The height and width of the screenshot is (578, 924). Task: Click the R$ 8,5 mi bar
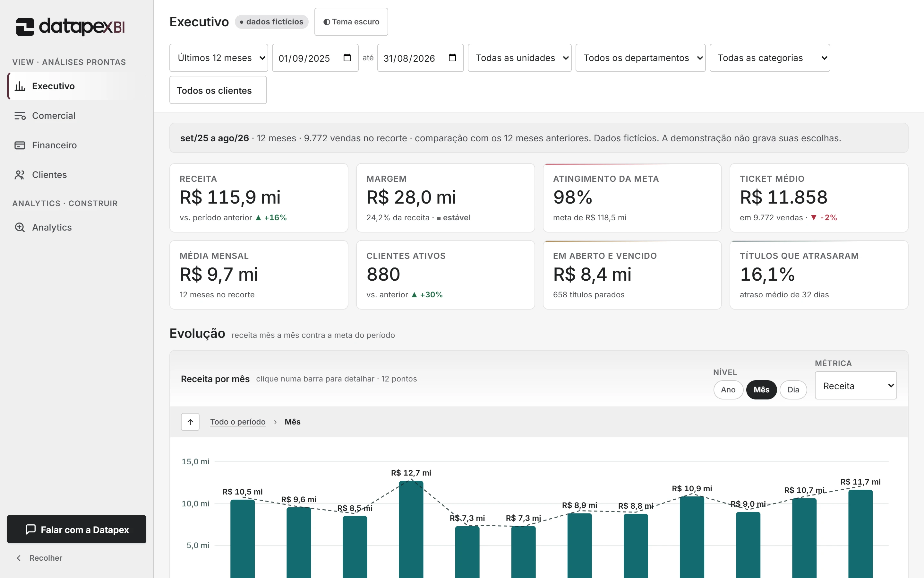355,547
